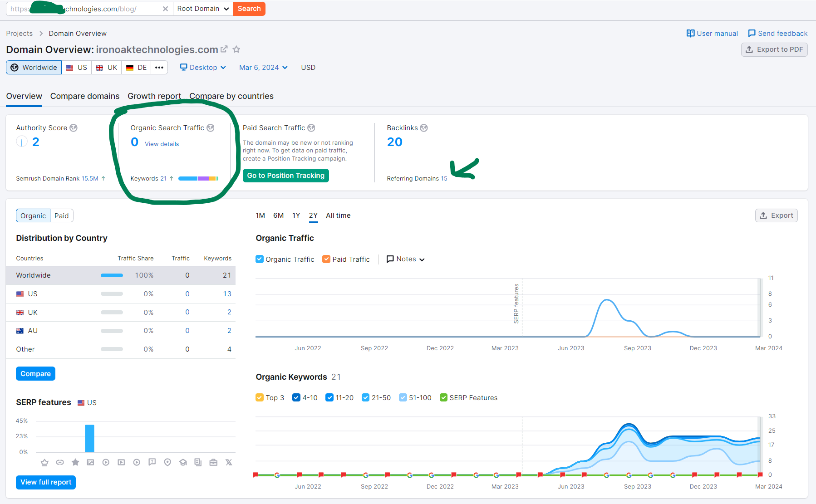The width and height of the screenshot is (816, 504).
Task: Toggle the Paid Traffic checkbox
Action: click(x=326, y=259)
